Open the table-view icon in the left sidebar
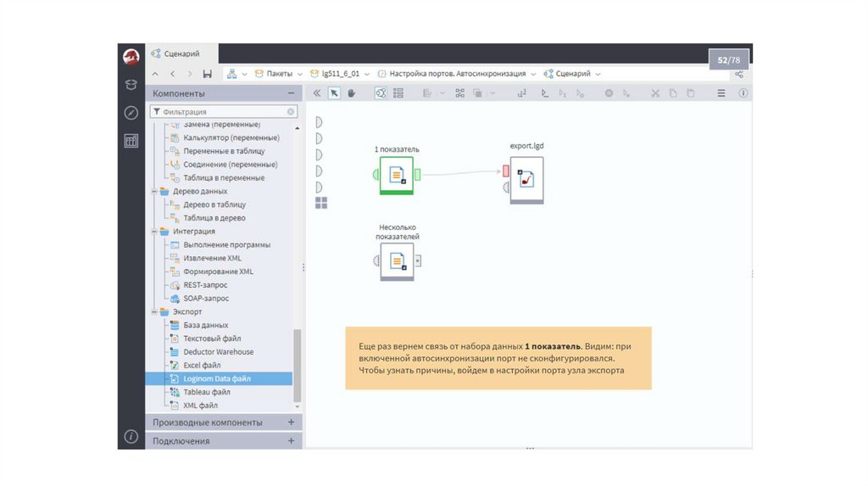 [x=131, y=142]
